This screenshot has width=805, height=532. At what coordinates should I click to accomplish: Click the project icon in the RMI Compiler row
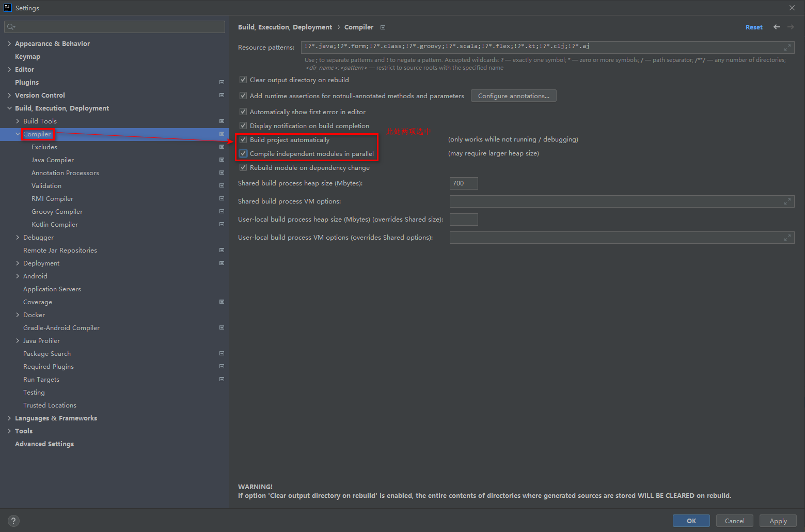(222, 198)
